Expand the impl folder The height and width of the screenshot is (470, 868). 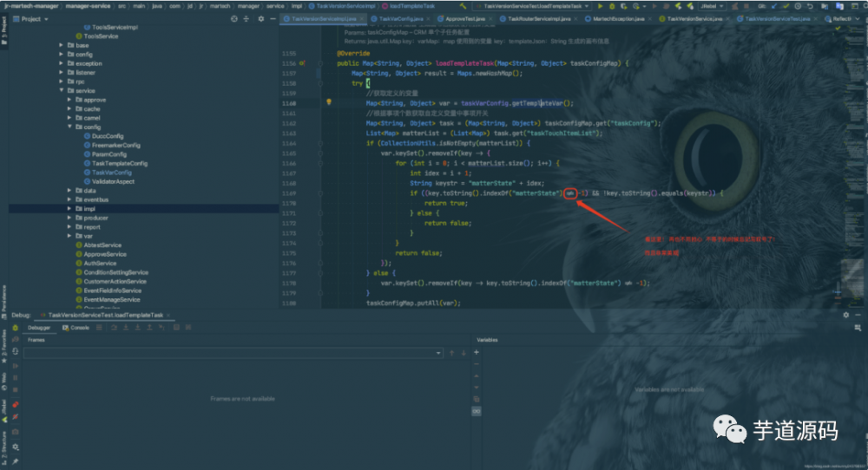click(69, 209)
